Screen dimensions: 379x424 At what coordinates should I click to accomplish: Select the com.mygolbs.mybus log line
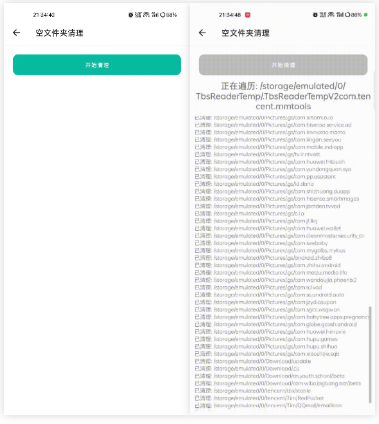[x=270, y=250]
